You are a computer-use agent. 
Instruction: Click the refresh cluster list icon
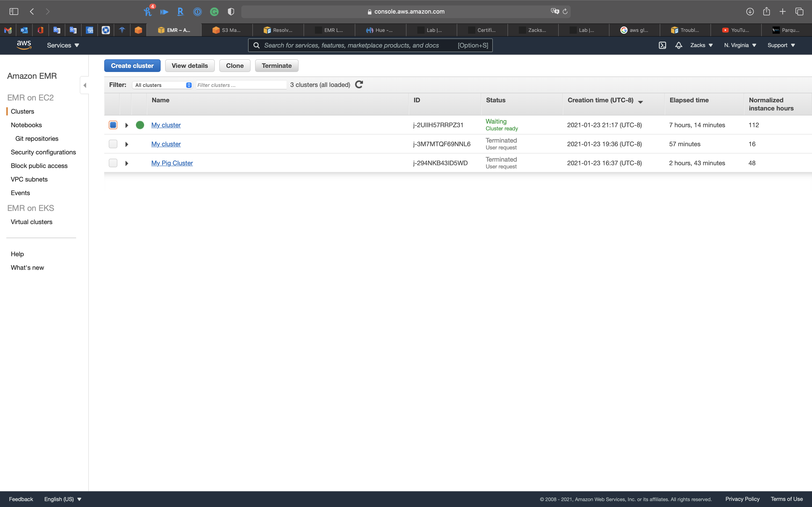click(x=359, y=84)
